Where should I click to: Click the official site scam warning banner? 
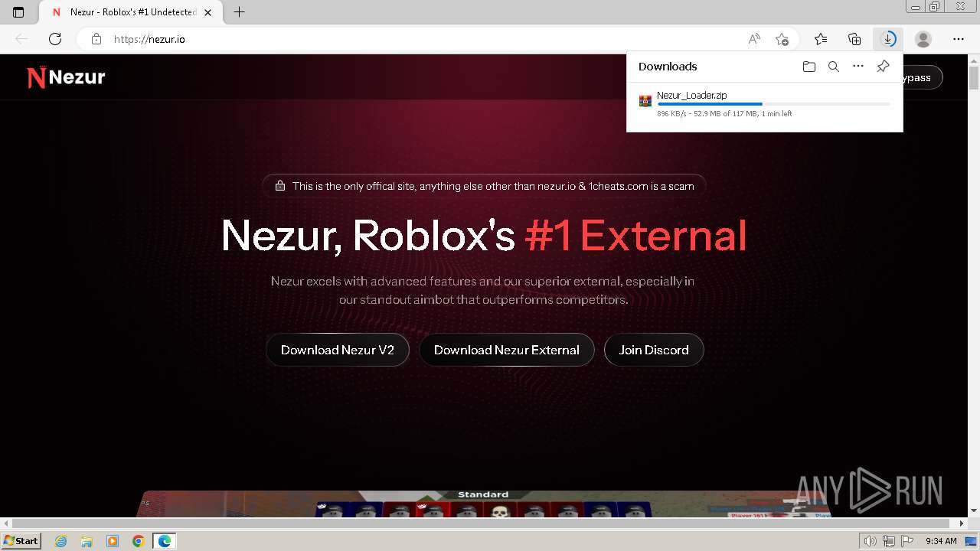pyautogui.click(x=484, y=186)
